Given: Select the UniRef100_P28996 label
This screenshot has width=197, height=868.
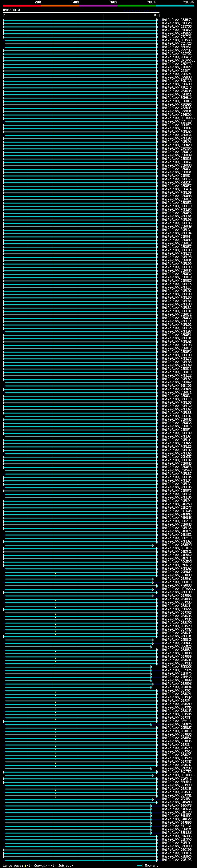Looking at the screenshot, I should click(177, 104).
